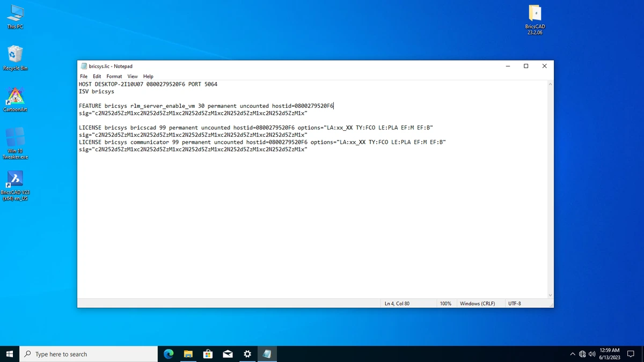Open Microsoft Store from taskbar

click(208, 354)
